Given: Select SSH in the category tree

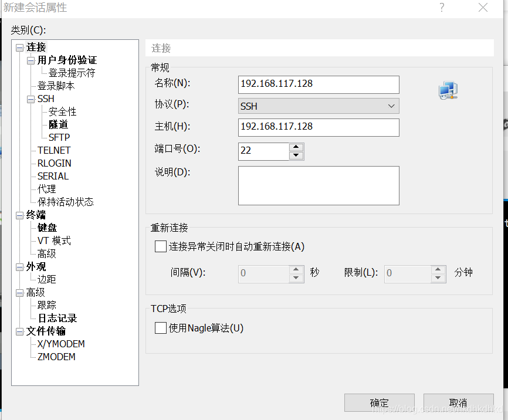Looking at the screenshot, I should (46, 99).
